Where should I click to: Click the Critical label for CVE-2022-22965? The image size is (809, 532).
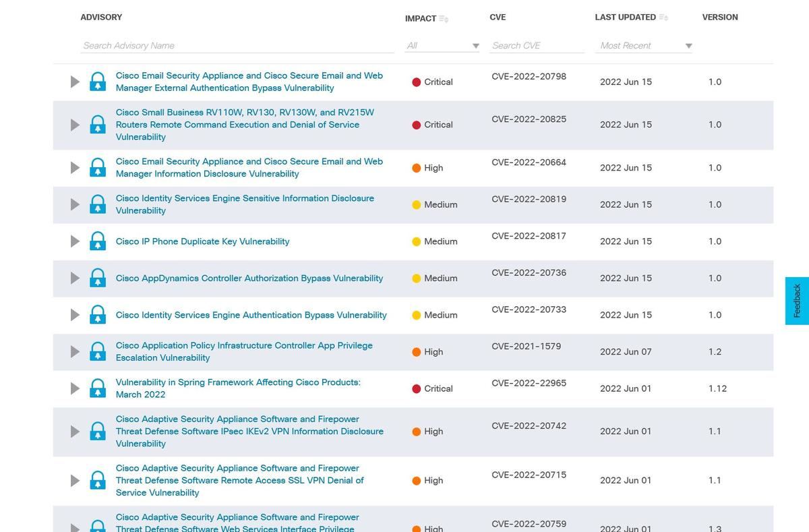[x=438, y=388]
